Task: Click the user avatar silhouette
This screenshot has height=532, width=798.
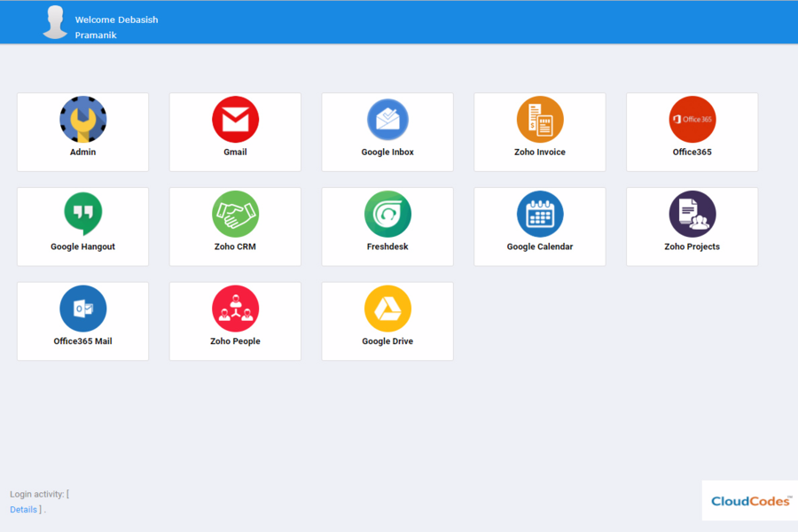Action: [x=55, y=22]
